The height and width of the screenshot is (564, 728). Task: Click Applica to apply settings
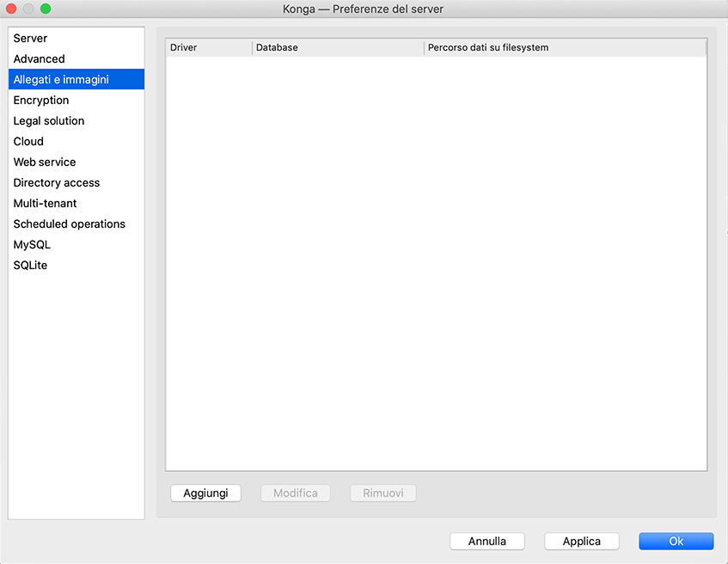[x=582, y=542]
